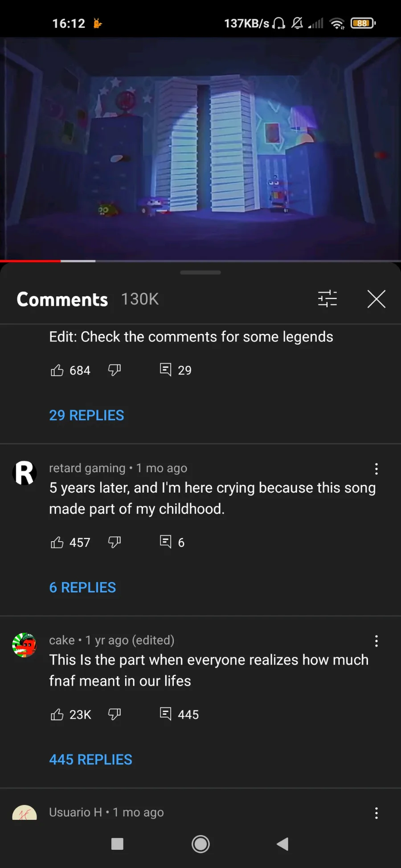Tap the reply icon showing 6

click(166, 542)
